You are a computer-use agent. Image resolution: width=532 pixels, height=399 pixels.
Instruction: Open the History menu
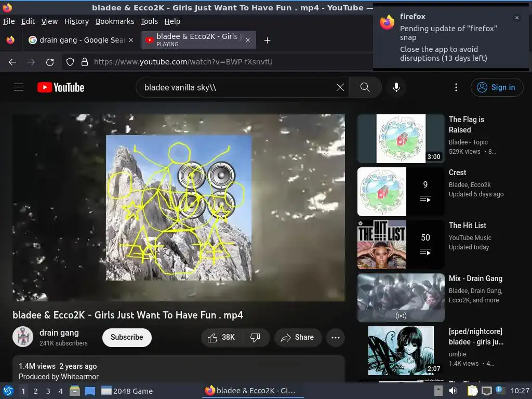pos(77,21)
